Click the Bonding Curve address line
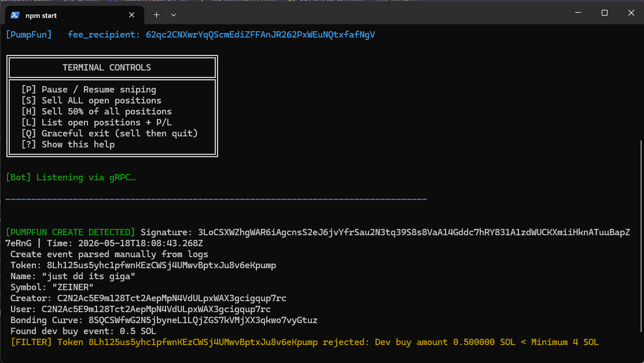This screenshot has height=363, width=644. tap(164, 320)
